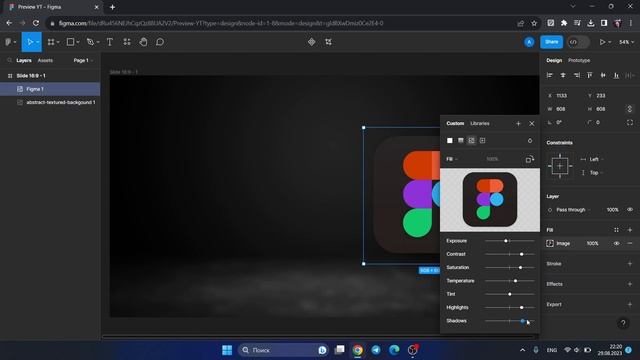Screen dimensions: 640x360
Task: Toggle layer visibility eye in Layer section
Action: [630, 210]
